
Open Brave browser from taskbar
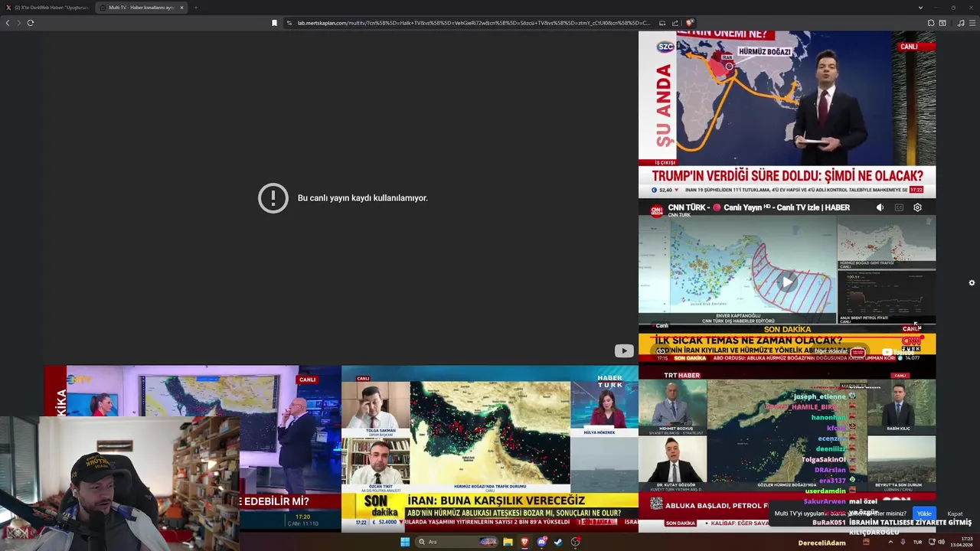click(524, 542)
